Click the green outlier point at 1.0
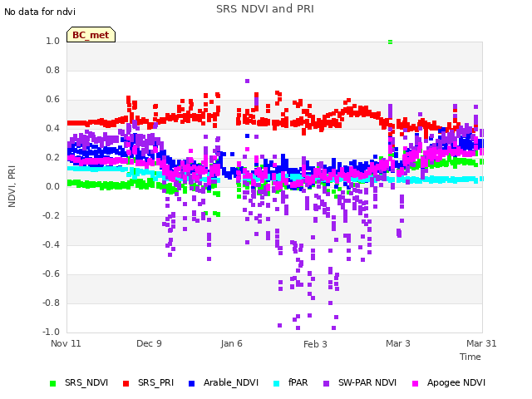 (390, 42)
